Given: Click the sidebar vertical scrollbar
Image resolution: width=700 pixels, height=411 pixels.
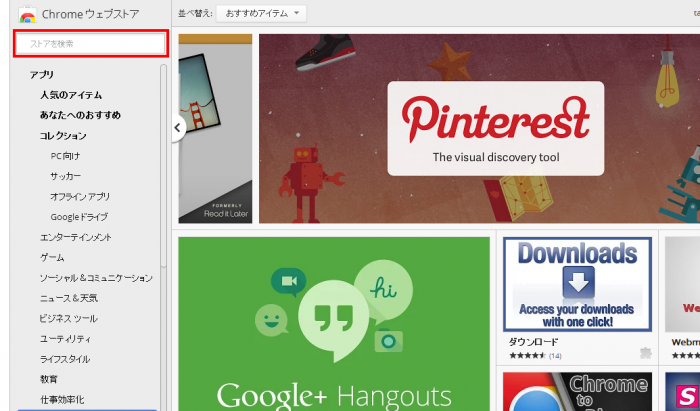Looking at the screenshot, I should (x=163, y=166).
